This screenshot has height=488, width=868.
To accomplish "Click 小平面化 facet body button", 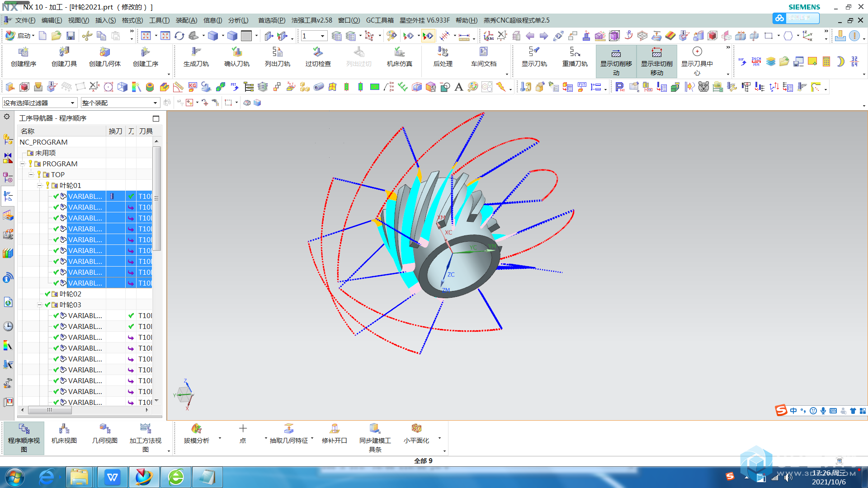I will click(x=416, y=434).
